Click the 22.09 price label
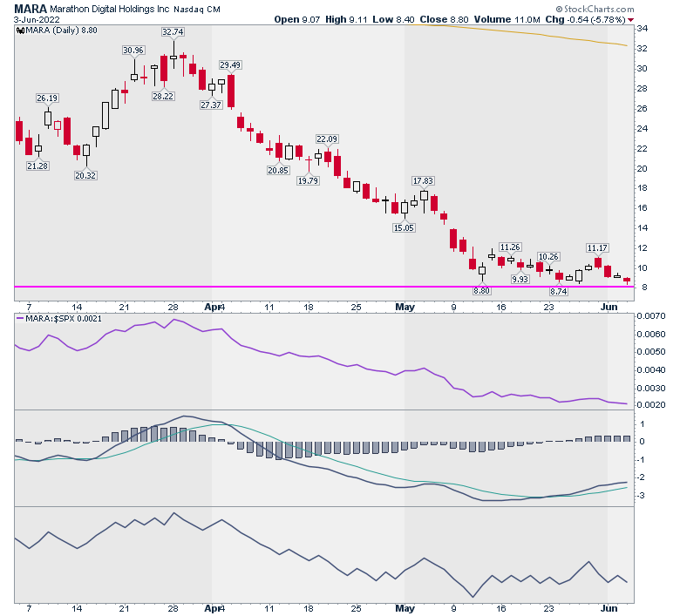 point(327,139)
